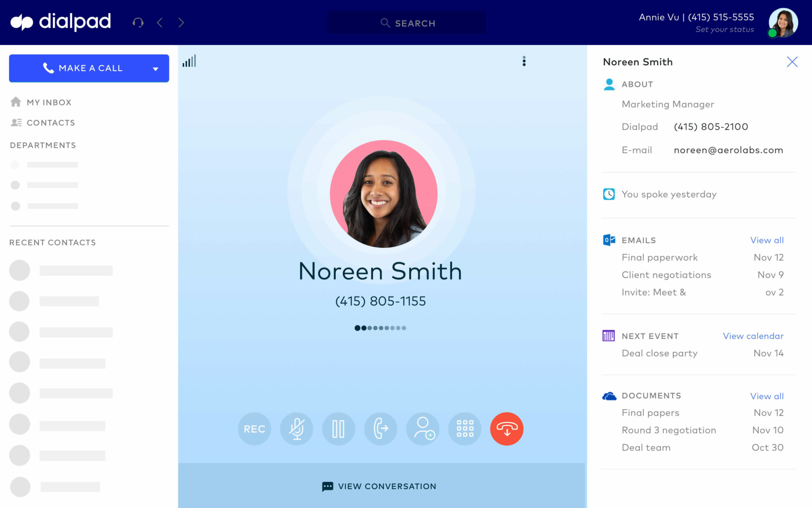Toggle call recording with REC
The height and width of the screenshot is (508, 812).
click(254, 429)
